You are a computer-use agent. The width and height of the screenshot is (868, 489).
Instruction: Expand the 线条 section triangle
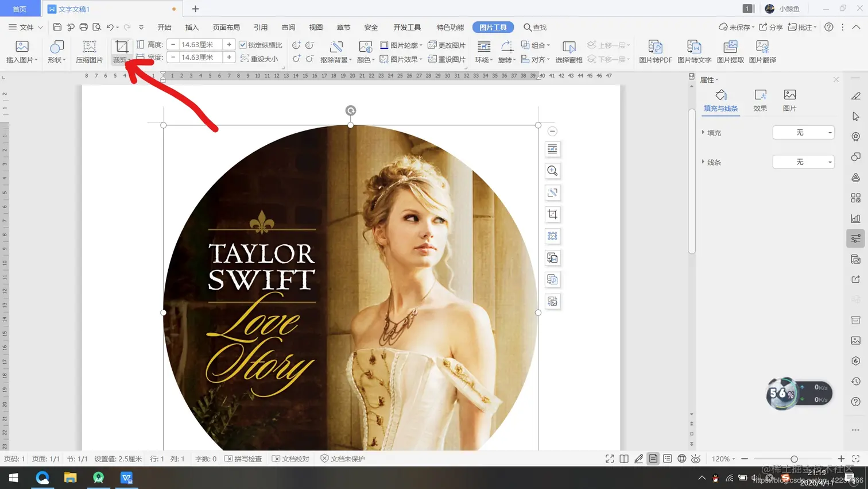[x=703, y=162]
